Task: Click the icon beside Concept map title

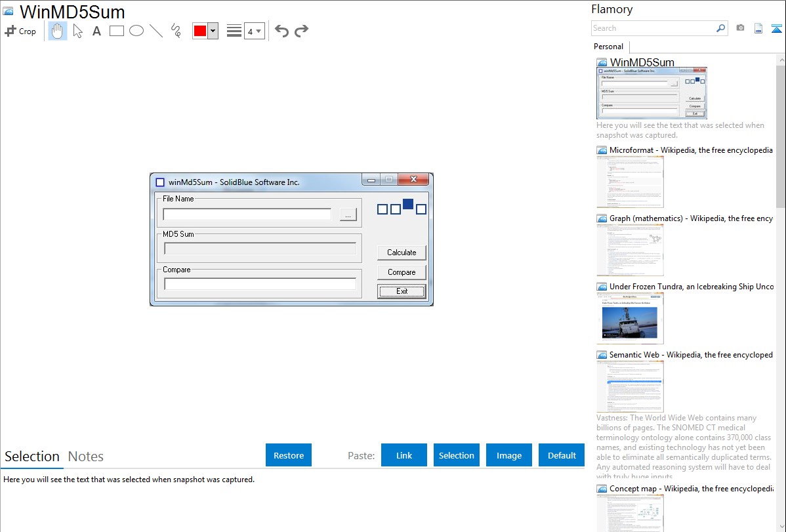Action: coord(602,488)
